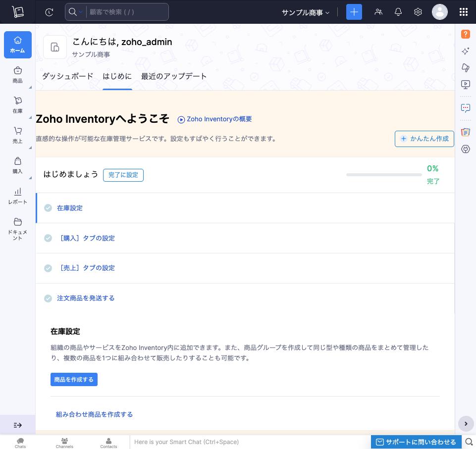
Task: Click 組み合わせ商品を作成する link
Action: click(94, 414)
